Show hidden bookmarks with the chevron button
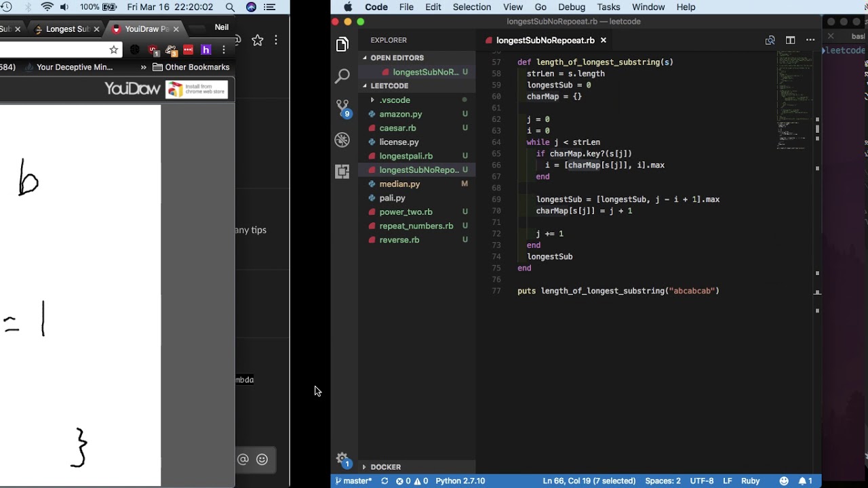The image size is (868, 488). (143, 67)
